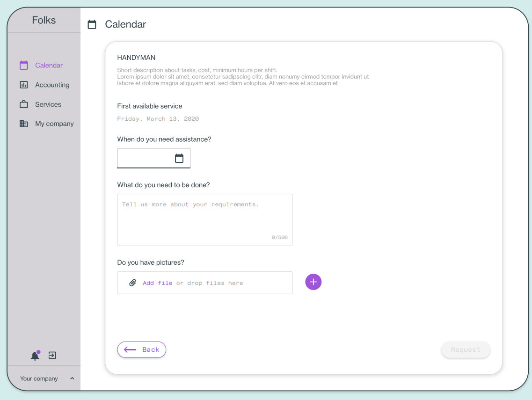Focus the requirements text area

coord(204,220)
